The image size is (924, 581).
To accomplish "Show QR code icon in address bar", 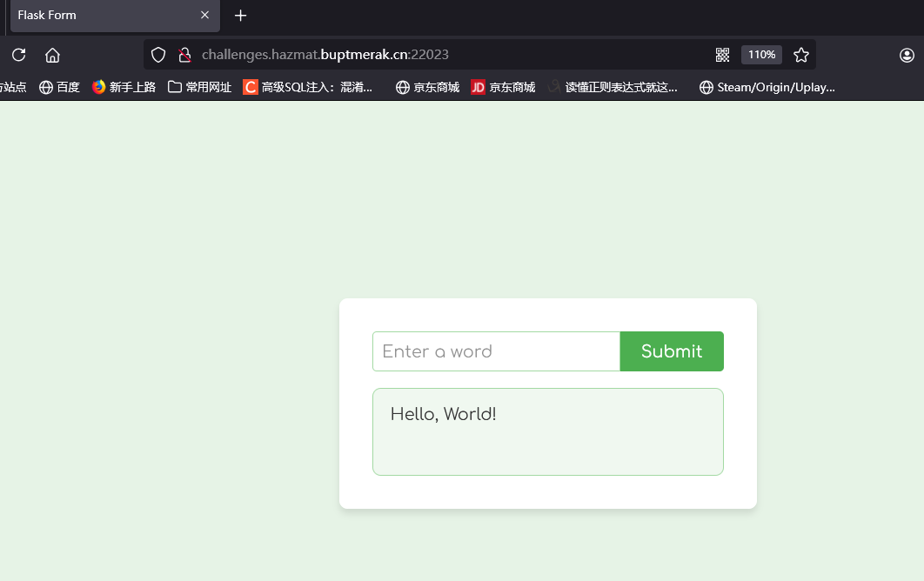I will point(722,55).
